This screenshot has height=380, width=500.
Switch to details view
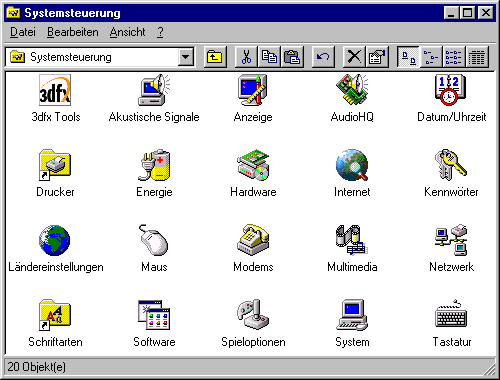tap(477, 57)
